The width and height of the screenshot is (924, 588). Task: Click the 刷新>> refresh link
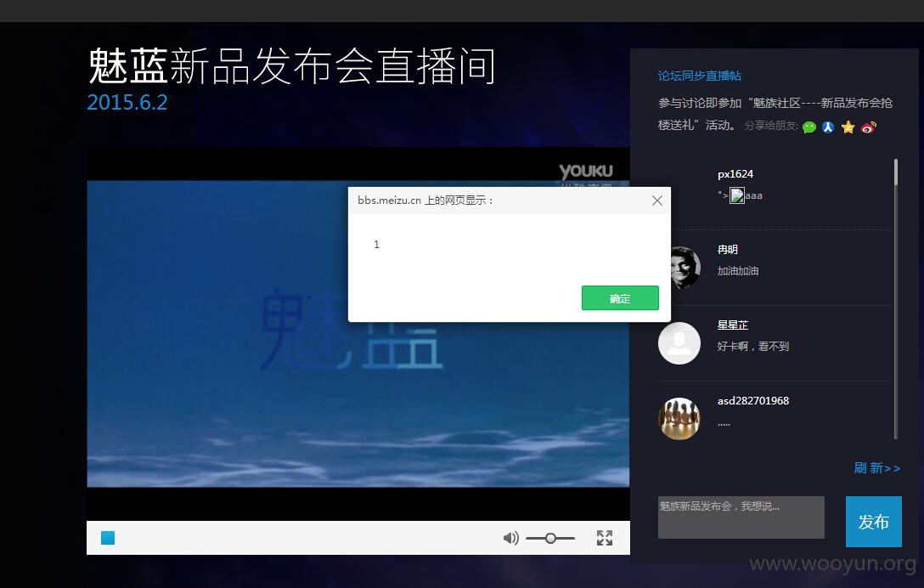pyautogui.click(x=876, y=467)
